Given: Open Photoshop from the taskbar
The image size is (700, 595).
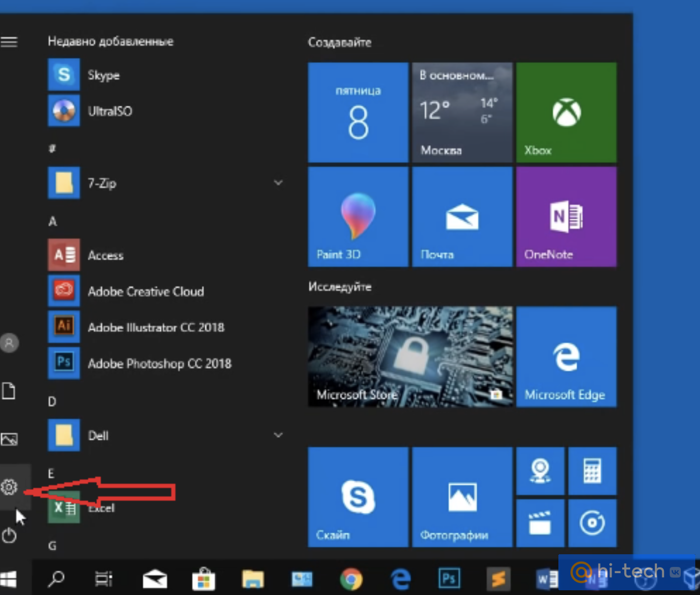Looking at the screenshot, I should tap(449, 578).
